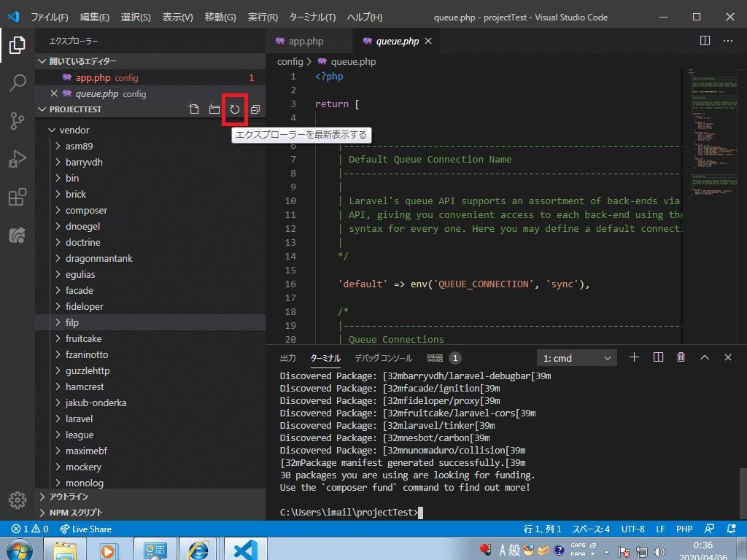
Task: Open the Search view in activity bar
Action: pos(18,83)
